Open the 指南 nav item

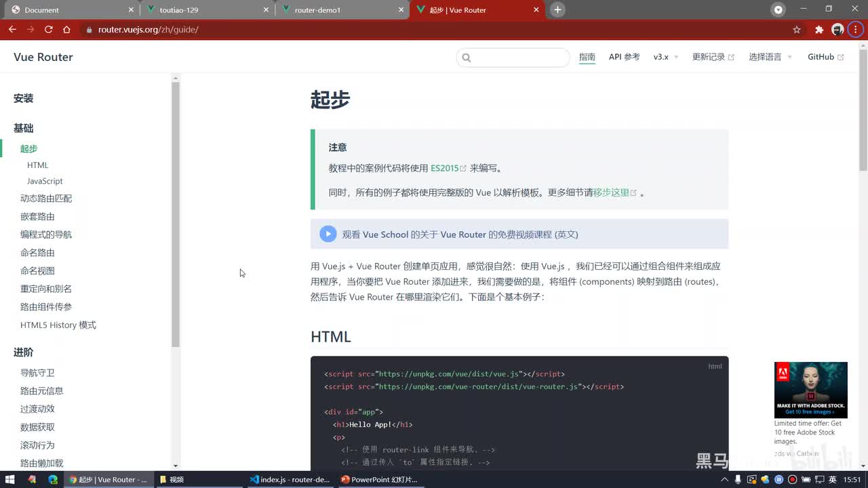pyautogui.click(x=587, y=57)
